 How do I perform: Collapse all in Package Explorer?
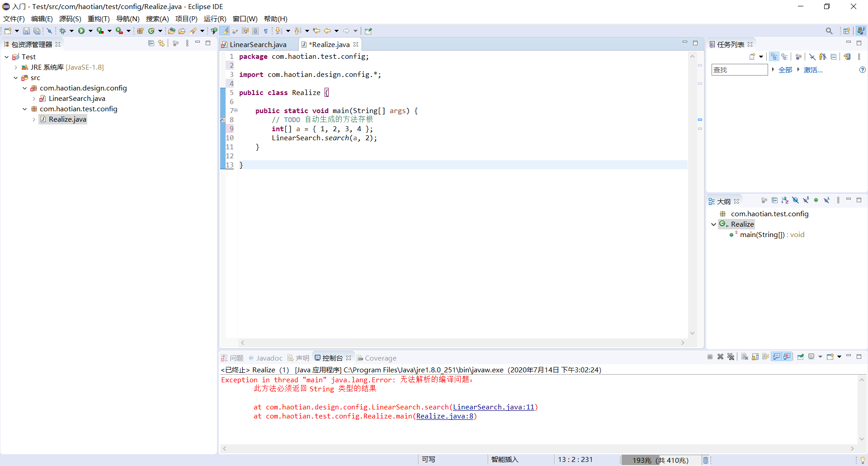pyautogui.click(x=151, y=43)
